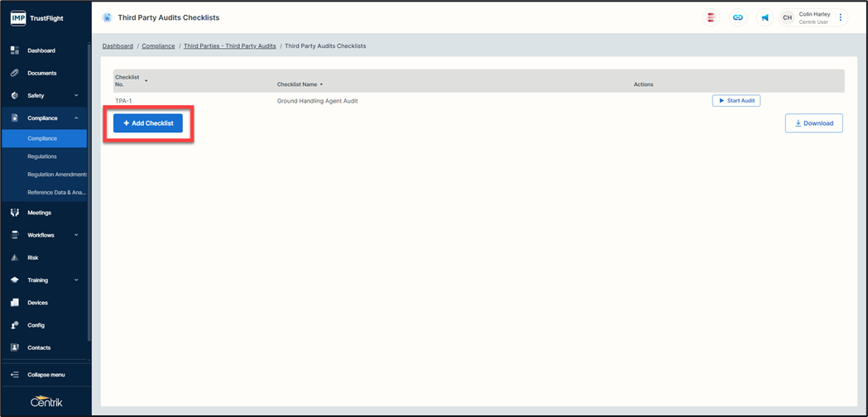Click the red stacked database icon in header
The height and width of the screenshot is (417, 868).
pos(711,17)
